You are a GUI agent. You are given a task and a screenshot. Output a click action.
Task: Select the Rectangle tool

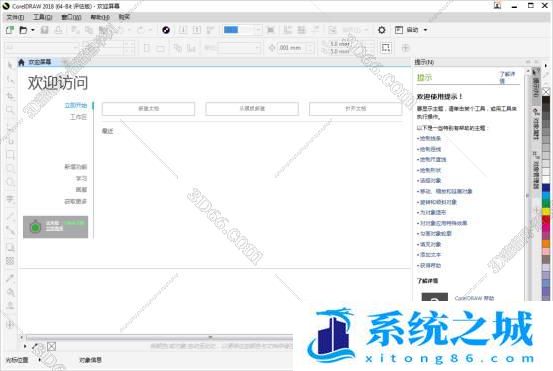pyautogui.click(x=10, y=155)
